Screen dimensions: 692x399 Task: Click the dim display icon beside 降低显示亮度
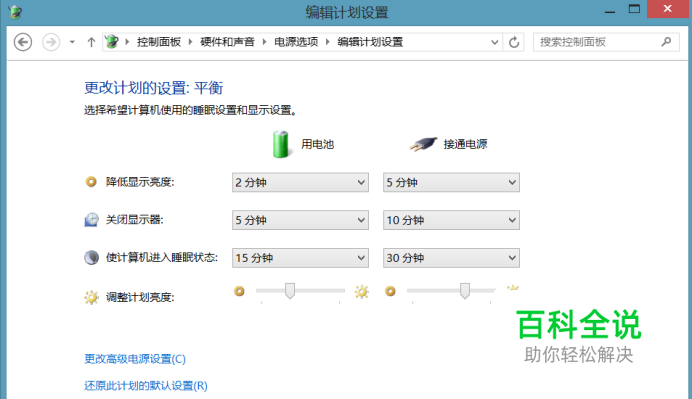91,182
